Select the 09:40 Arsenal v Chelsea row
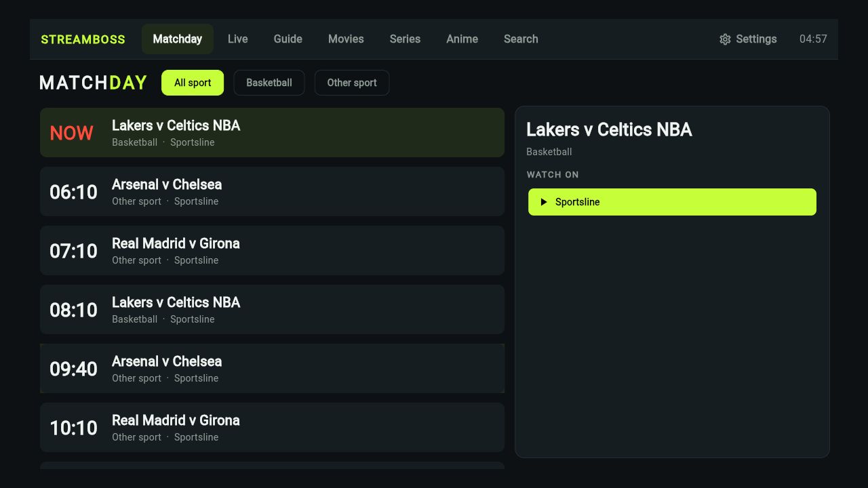868x488 pixels. click(x=272, y=369)
